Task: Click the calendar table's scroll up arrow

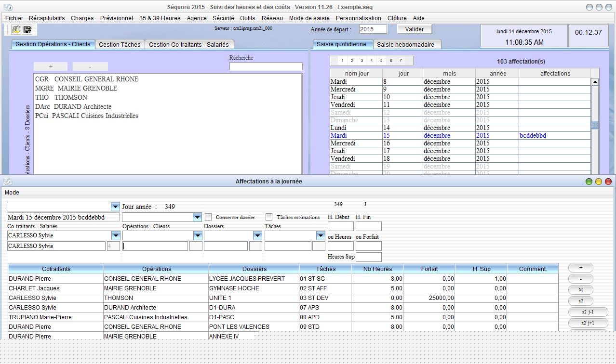Action: click(595, 82)
